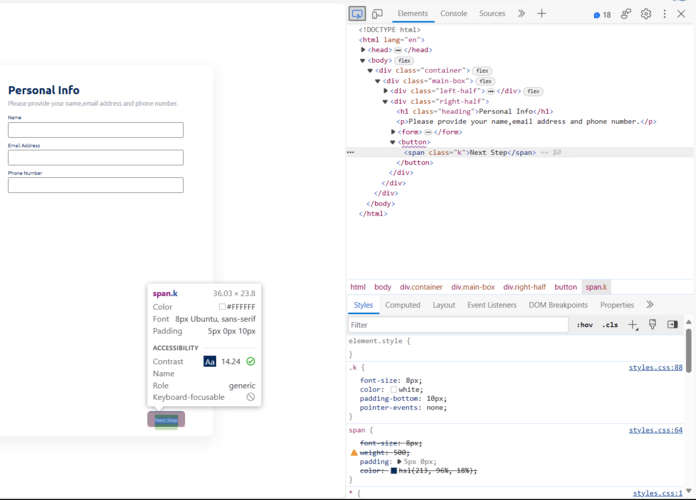
Task: Click button in the breadcrumb bar
Action: (x=566, y=287)
